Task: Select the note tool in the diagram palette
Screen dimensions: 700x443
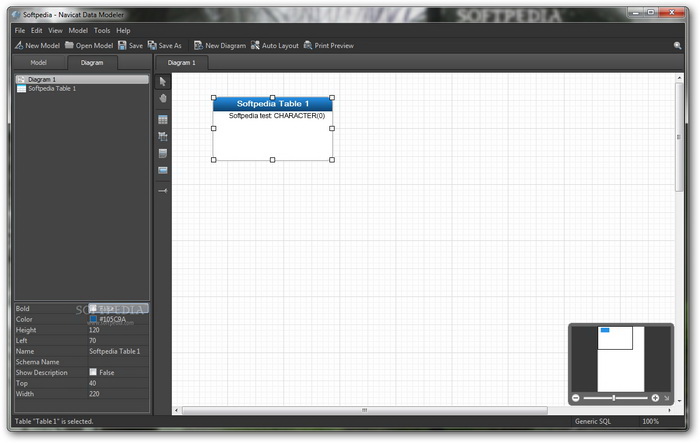Action: click(x=163, y=154)
